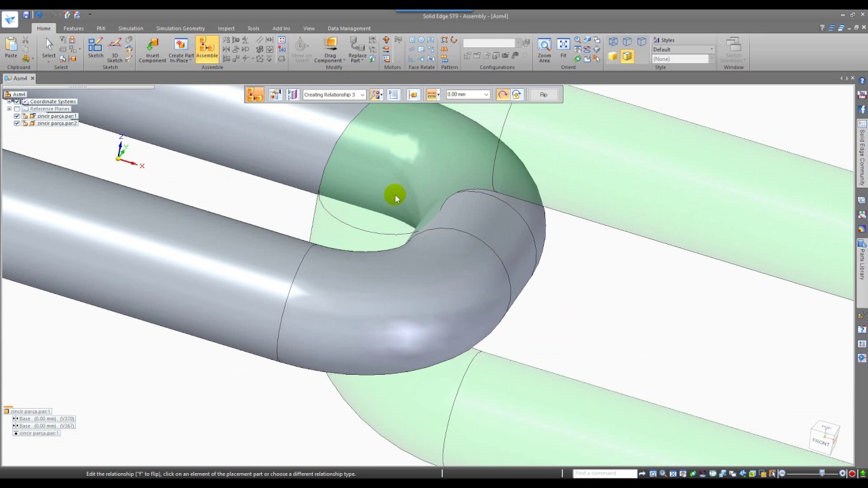Image resolution: width=868 pixels, height=488 pixels.
Task: Start a 2D Sketch
Action: click(96, 48)
